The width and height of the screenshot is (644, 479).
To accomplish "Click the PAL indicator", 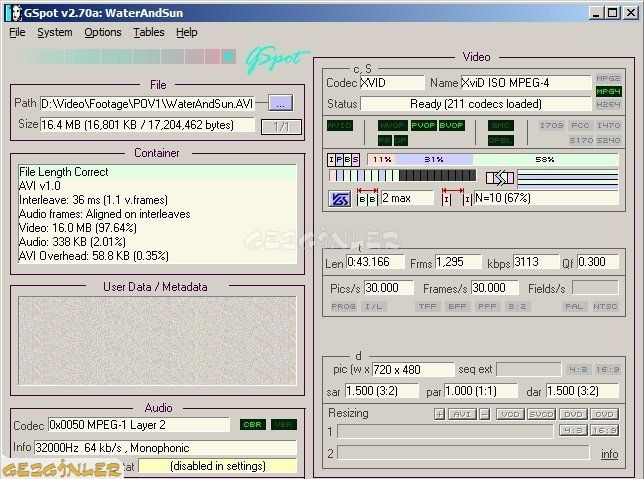I will point(574,306).
